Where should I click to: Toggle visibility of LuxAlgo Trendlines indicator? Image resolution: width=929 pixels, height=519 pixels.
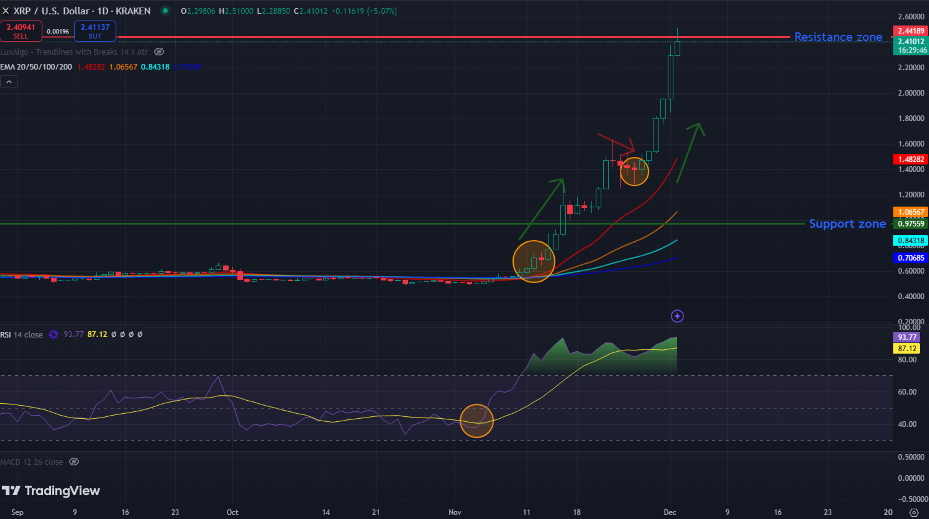pyautogui.click(x=158, y=51)
